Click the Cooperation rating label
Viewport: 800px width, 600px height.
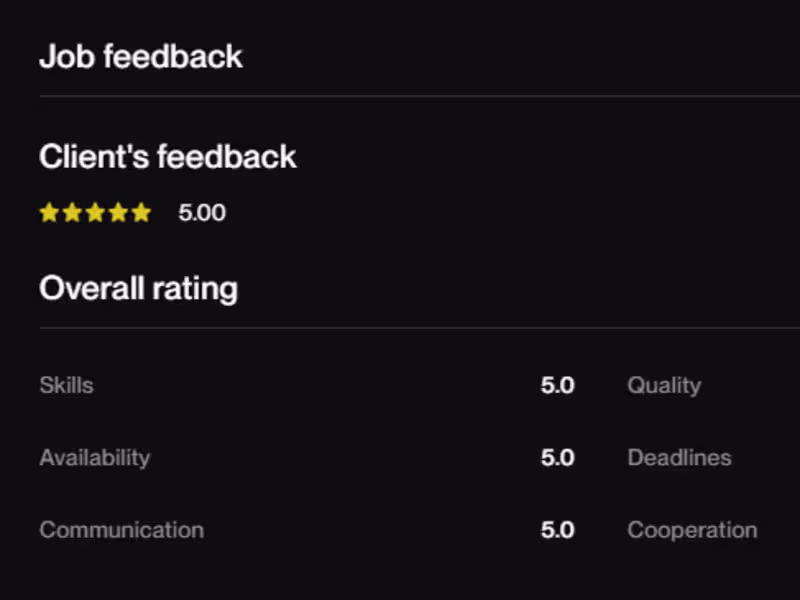point(692,530)
